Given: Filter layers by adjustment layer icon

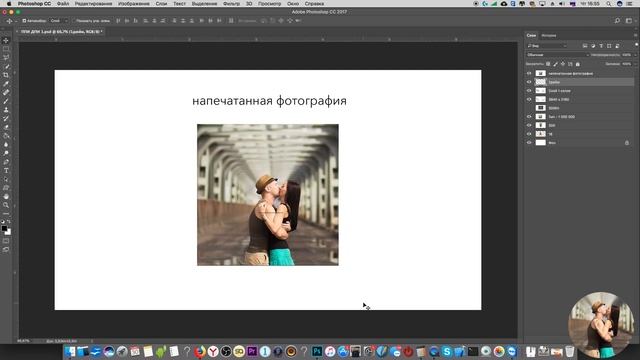Looking at the screenshot, I should coord(593,46).
